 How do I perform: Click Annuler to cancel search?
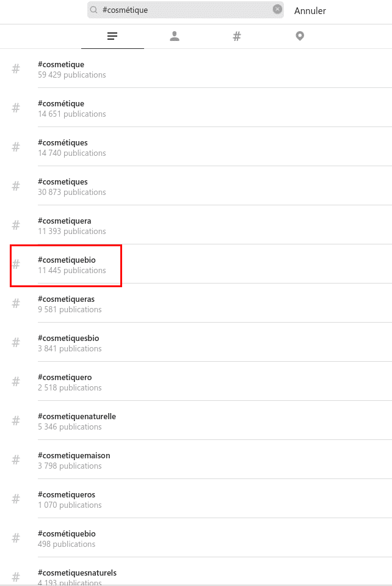pyautogui.click(x=310, y=10)
